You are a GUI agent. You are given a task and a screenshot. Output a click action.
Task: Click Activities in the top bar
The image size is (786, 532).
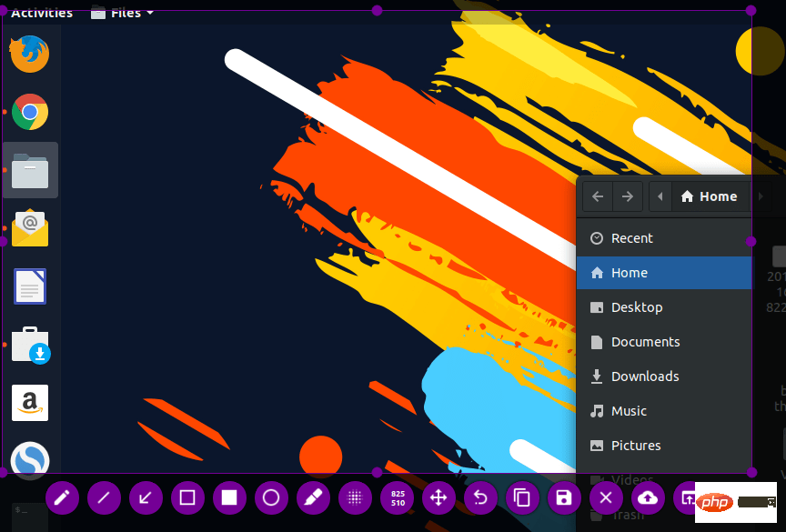pyautogui.click(x=42, y=13)
